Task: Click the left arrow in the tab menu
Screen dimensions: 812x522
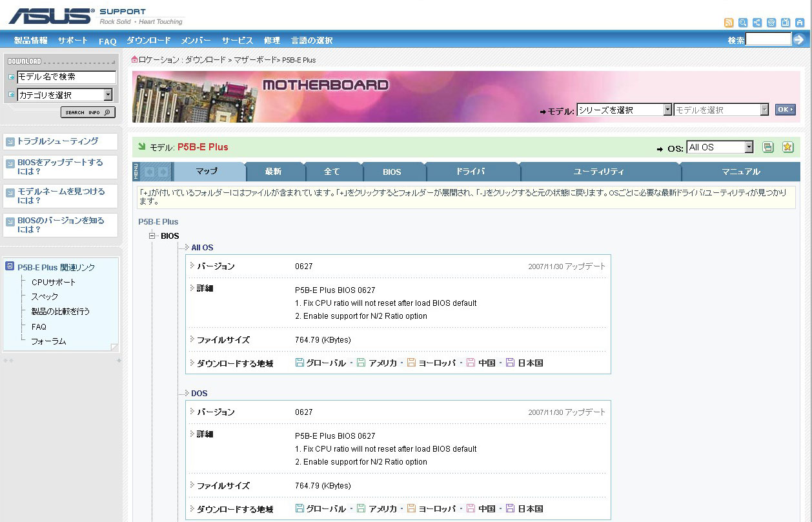Action: (150, 172)
